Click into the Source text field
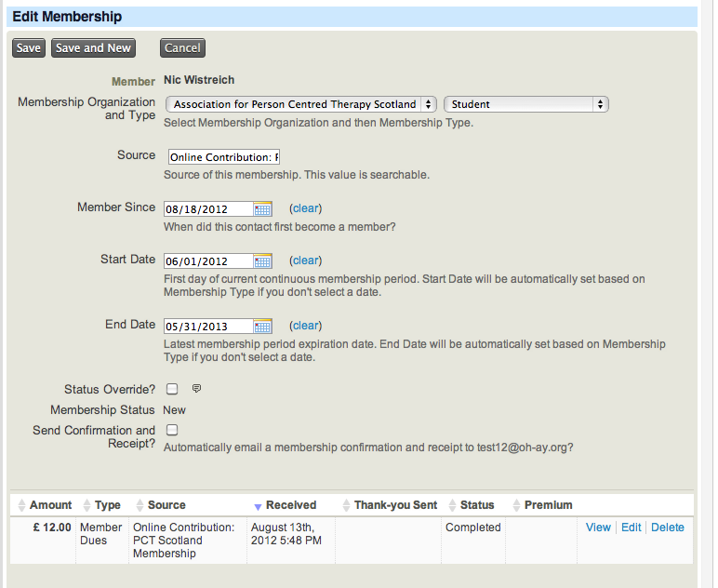This screenshot has width=718, height=588. [x=223, y=157]
